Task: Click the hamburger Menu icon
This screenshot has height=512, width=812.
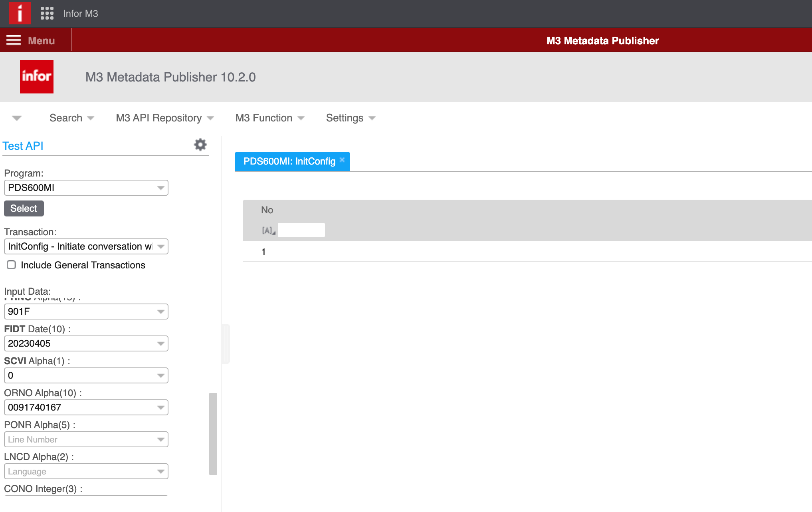Action: 13,40
